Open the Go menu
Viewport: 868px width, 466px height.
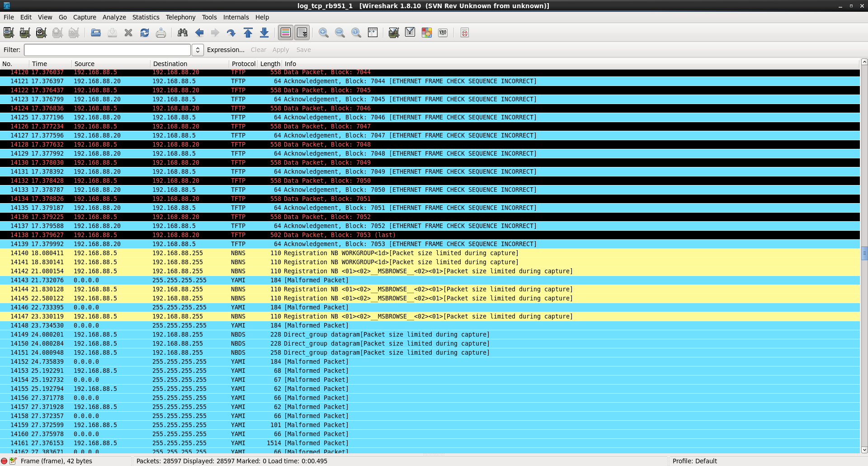click(x=63, y=17)
